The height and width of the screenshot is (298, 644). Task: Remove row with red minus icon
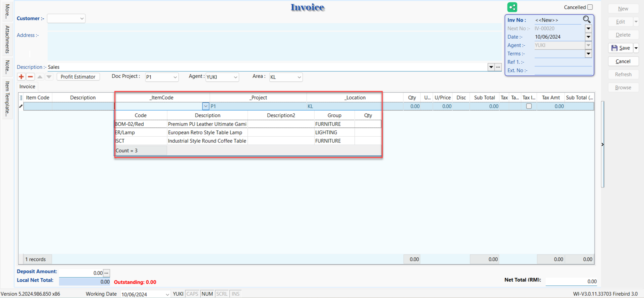pos(30,77)
